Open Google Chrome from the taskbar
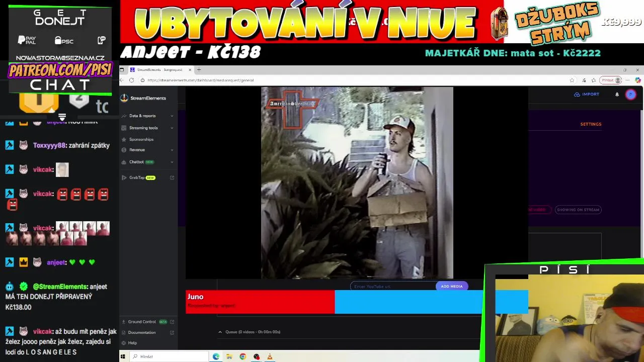The height and width of the screenshot is (362, 644). point(243,356)
